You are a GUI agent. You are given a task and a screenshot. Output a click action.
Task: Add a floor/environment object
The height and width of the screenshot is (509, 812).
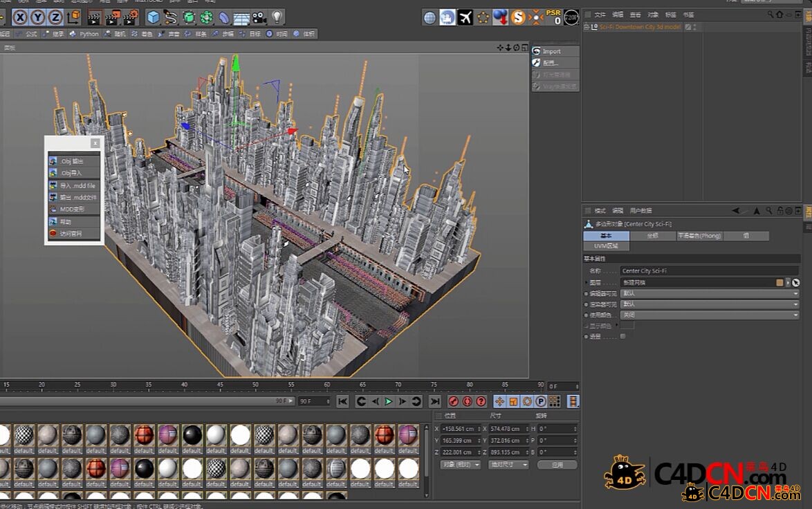tap(241, 19)
